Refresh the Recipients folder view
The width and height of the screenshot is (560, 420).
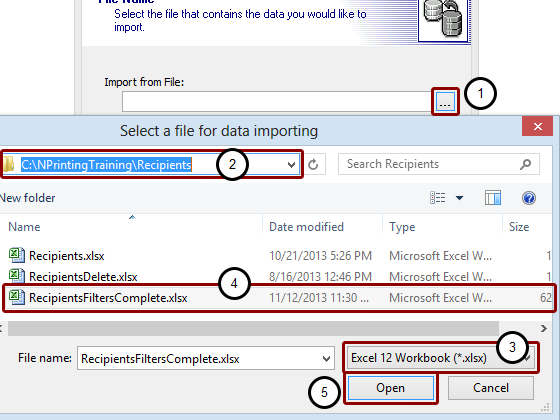(x=313, y=164)
